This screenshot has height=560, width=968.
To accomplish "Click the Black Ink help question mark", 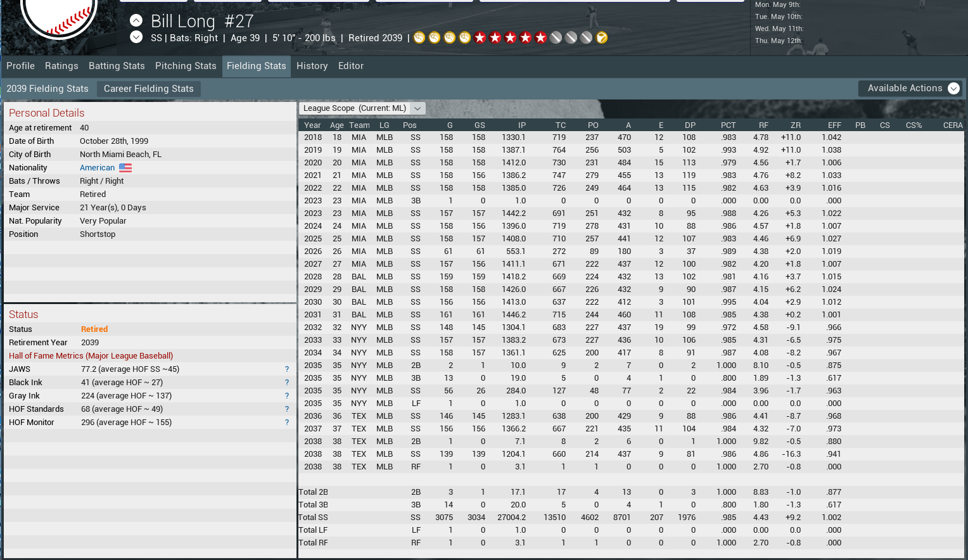I will coord(287,383).
